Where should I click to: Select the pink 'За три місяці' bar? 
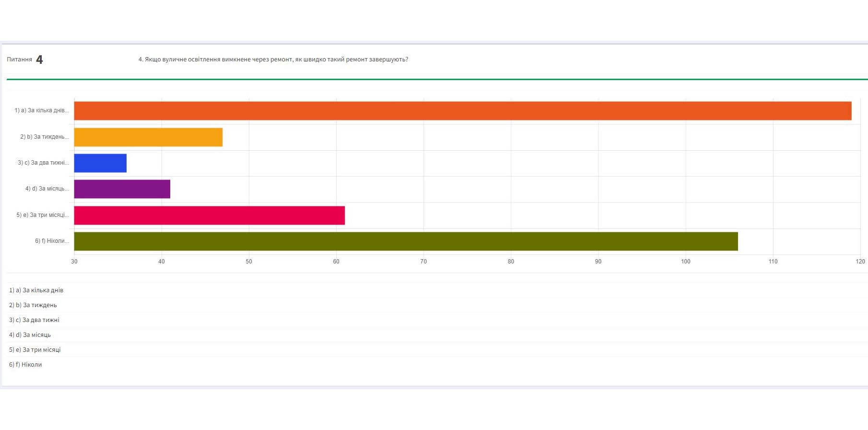pyautogui.click(x=210, y=215)
